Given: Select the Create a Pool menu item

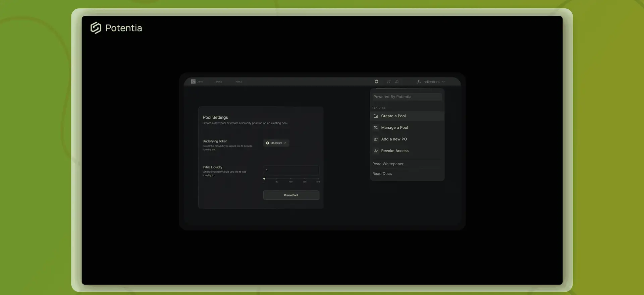Looking at the screenshot, I should [x=407, y=116].
